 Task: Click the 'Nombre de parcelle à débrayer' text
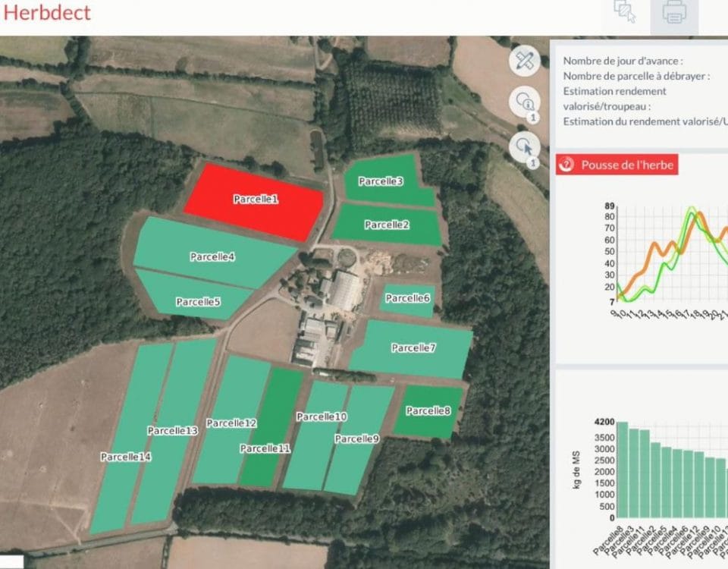(x=636, y=76)
